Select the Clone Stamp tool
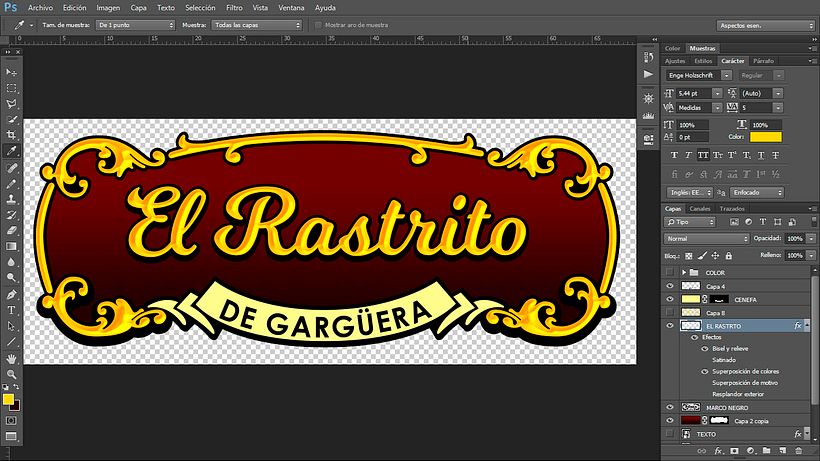This screenshot has width=820, height=461. coord(11,199)
